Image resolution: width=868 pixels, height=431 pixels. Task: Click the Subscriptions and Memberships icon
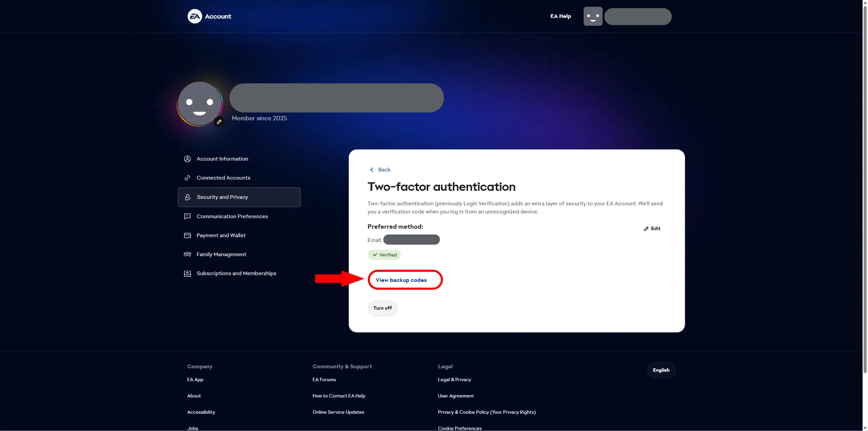(187, 273)
